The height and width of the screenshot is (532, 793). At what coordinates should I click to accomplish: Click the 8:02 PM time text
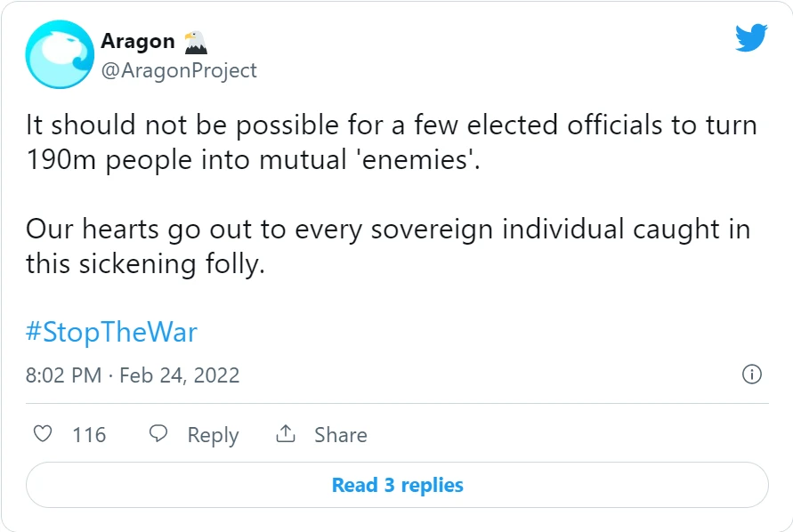click(x=64, y=375)
